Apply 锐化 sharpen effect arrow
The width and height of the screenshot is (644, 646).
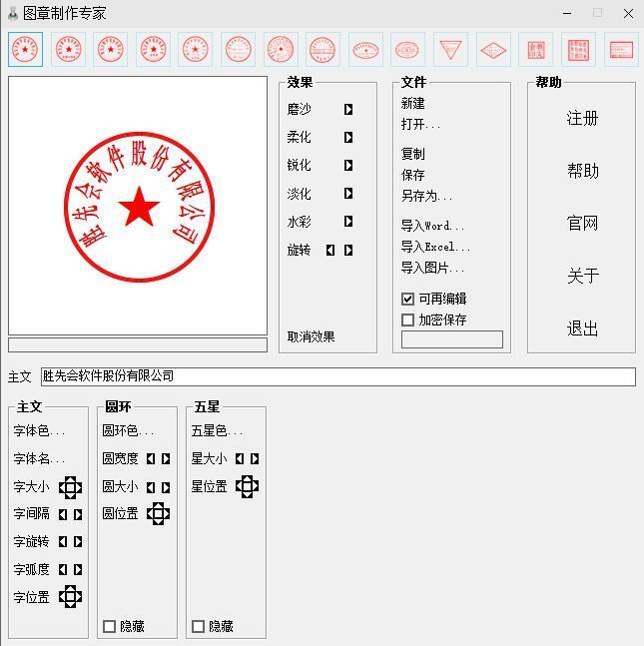pos(348,165)
